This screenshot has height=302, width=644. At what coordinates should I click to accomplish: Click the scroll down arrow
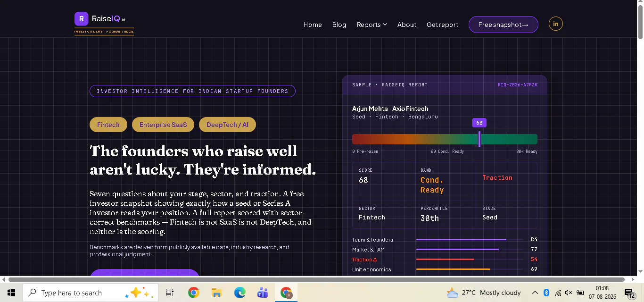[640, 272]
